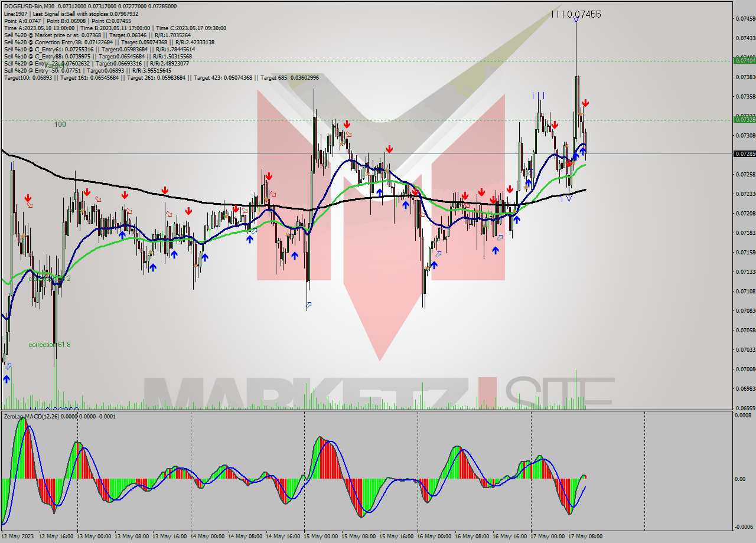Click the '14 May 00:00' time label
The width and height of the screenshot is (756, 543).
[x=207, y=537]
